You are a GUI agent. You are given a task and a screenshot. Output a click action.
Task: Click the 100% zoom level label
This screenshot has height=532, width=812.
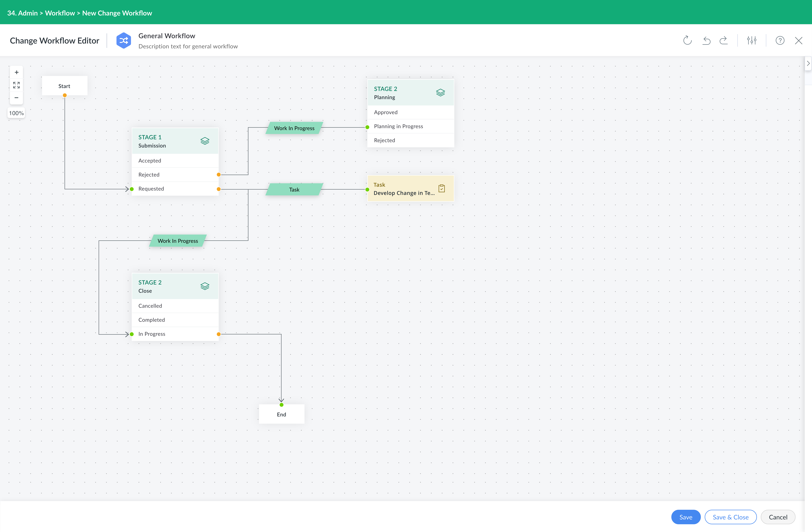[16, 113]
